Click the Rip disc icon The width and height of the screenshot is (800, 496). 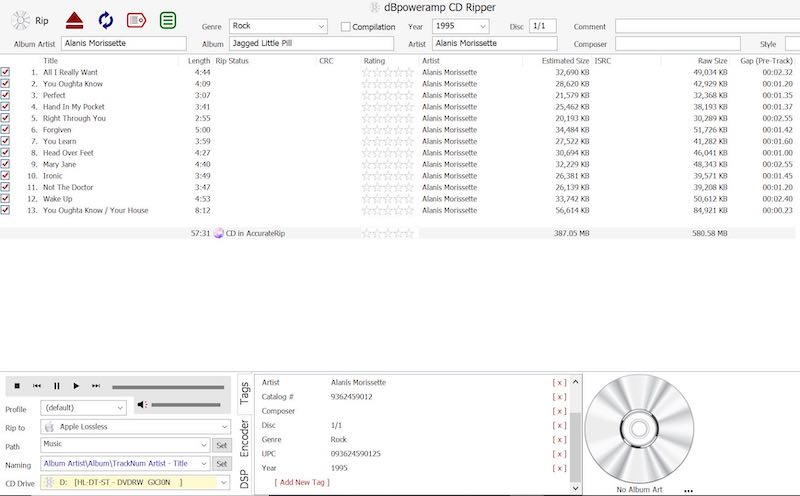21,20
